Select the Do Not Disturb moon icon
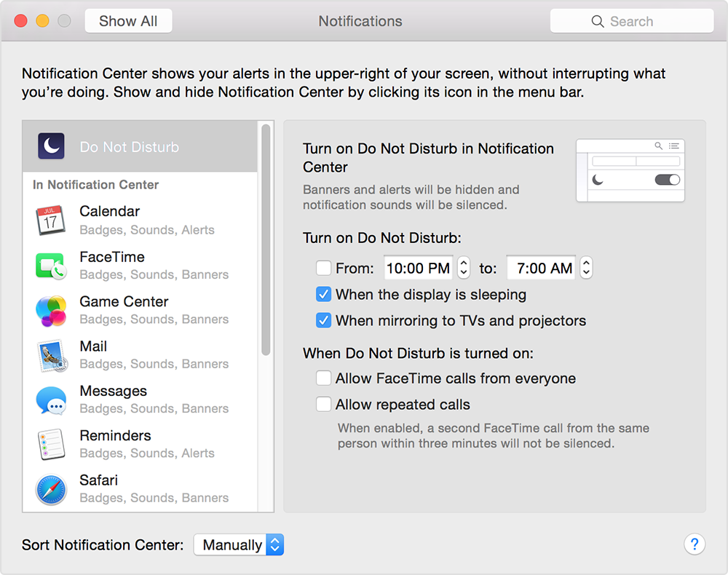 51,147
